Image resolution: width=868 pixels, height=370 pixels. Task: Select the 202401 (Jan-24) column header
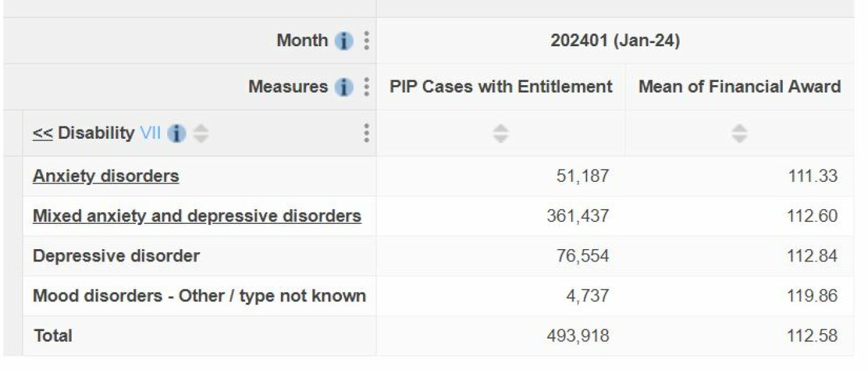(x=615, y=41)
